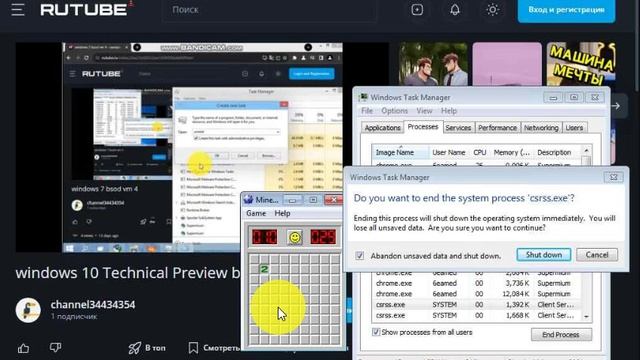
Task: Toggle Abandon unsaved data and shut down
Action: (x=360, y=256)
